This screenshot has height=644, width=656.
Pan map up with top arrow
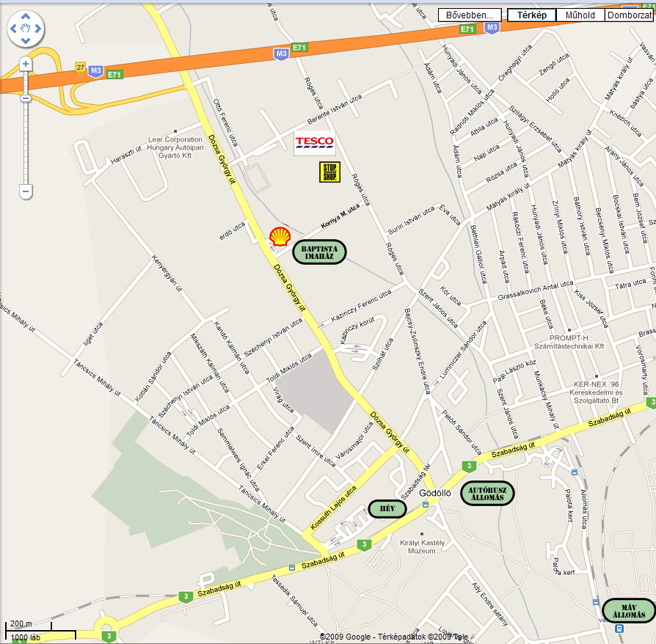click(26, 17)
